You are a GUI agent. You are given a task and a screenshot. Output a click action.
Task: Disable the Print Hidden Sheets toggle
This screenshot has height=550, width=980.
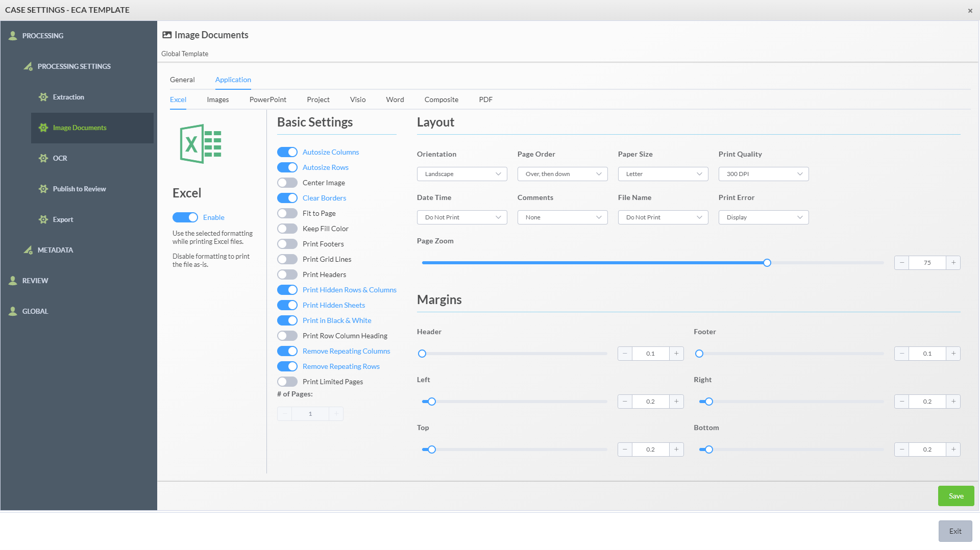(287, 305)
